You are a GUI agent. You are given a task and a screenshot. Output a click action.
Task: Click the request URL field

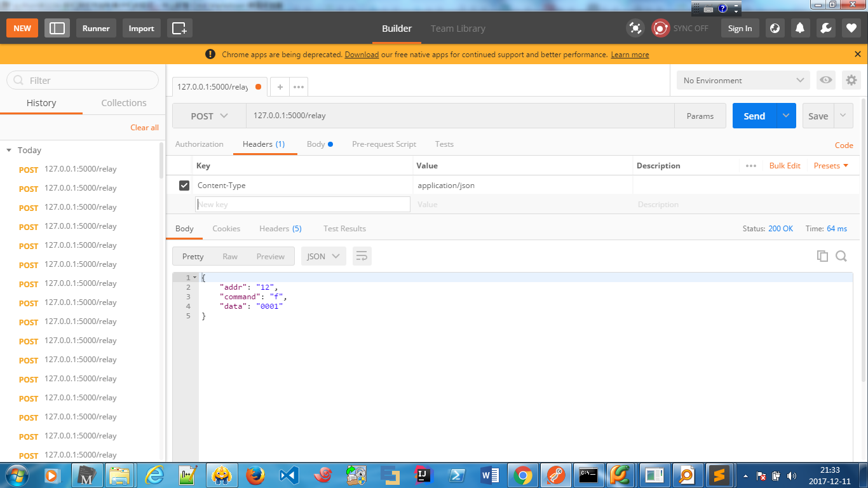[460, 116]
